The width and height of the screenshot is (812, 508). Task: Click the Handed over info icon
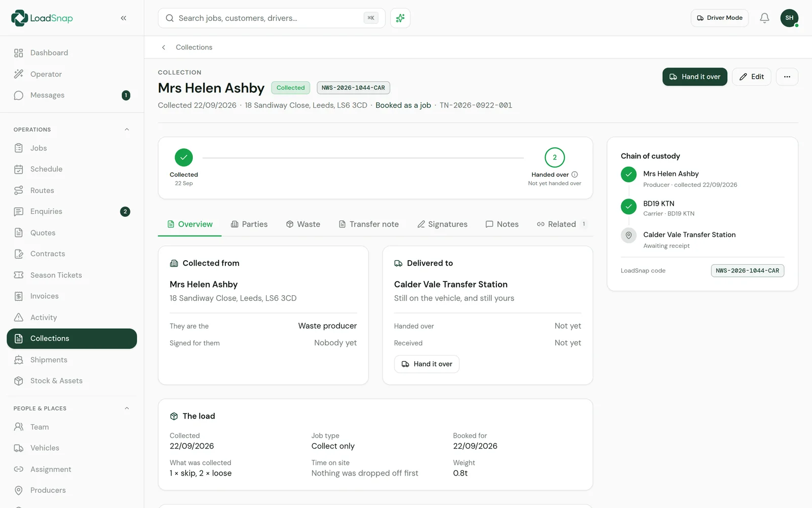click(x=574, y=175)
